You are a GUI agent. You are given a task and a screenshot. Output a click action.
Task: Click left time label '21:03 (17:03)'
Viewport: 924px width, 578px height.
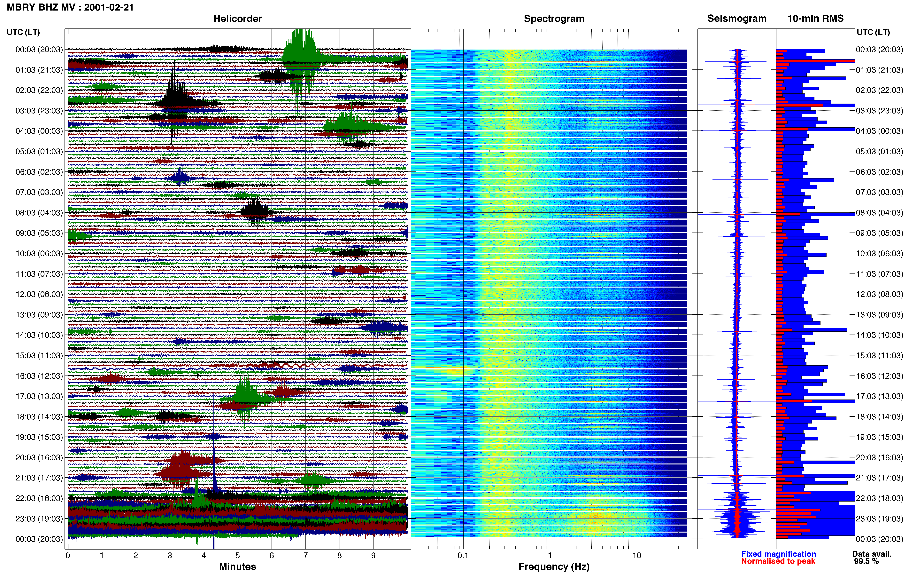pos(39,478)
